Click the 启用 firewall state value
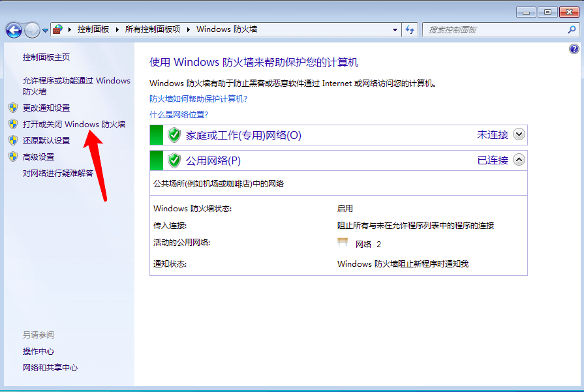Viewport: 584px width, 392px height. tap(345, 209)
